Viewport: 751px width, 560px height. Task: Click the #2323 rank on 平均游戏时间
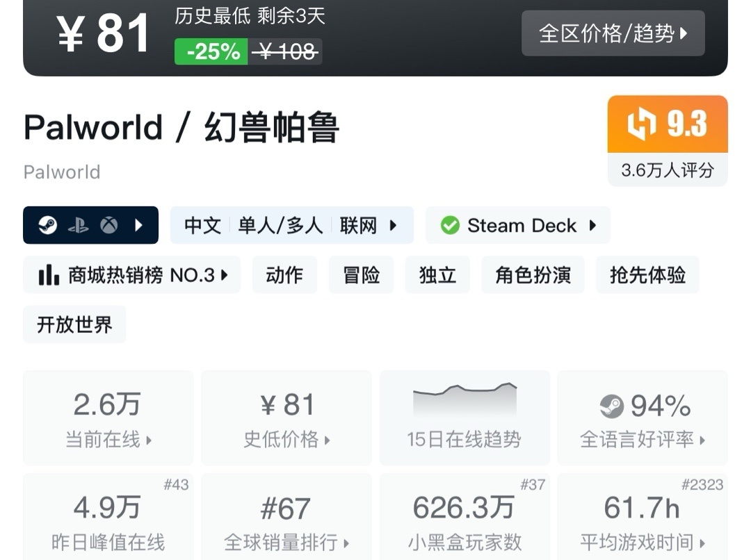[702, 485]
